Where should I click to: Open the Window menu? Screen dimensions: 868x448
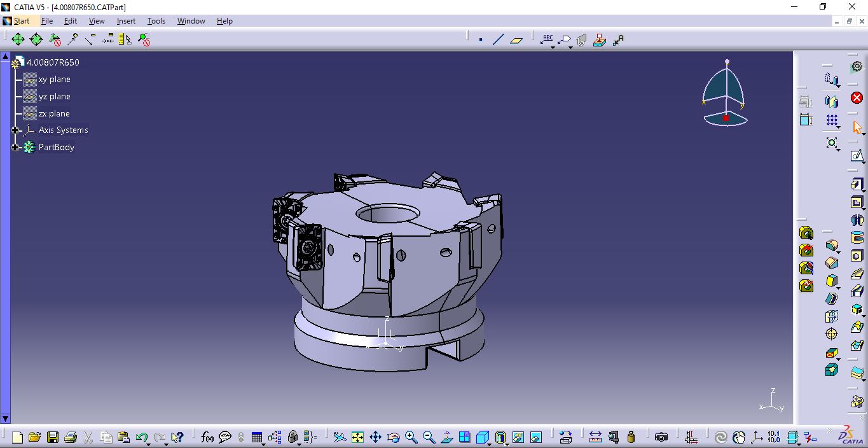191,21
